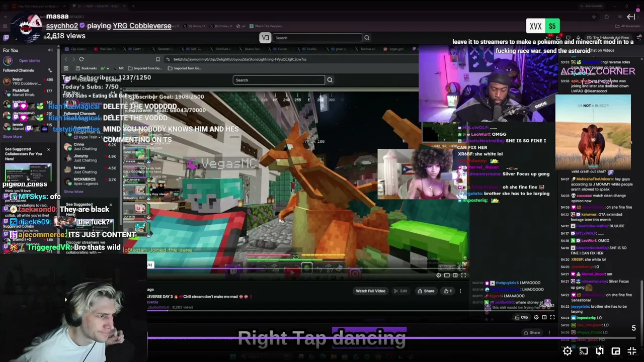Screen dimensions: 644x362
Task: Click rotate screen icon in player controls
Action: coord(600,351)
